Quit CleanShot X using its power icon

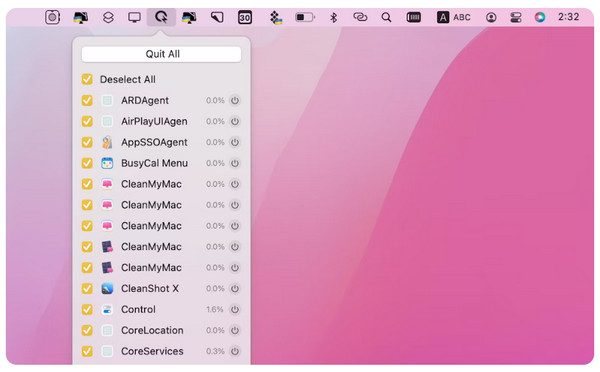(235, 289)
